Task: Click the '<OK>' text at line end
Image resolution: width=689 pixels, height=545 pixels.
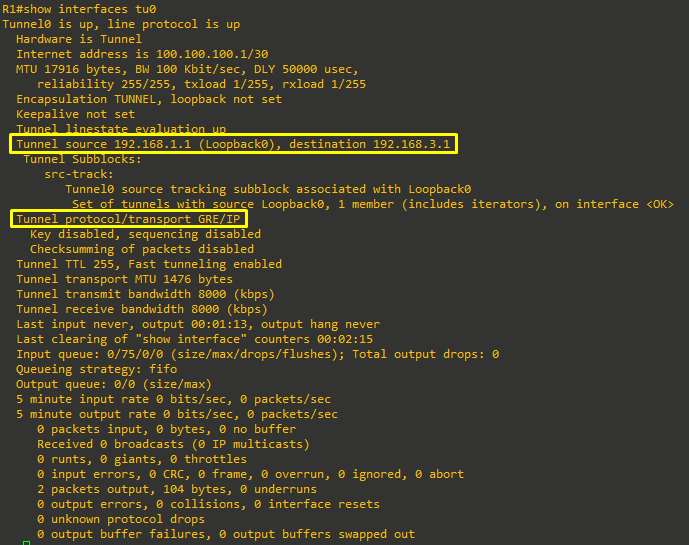Action: [660, 204]
